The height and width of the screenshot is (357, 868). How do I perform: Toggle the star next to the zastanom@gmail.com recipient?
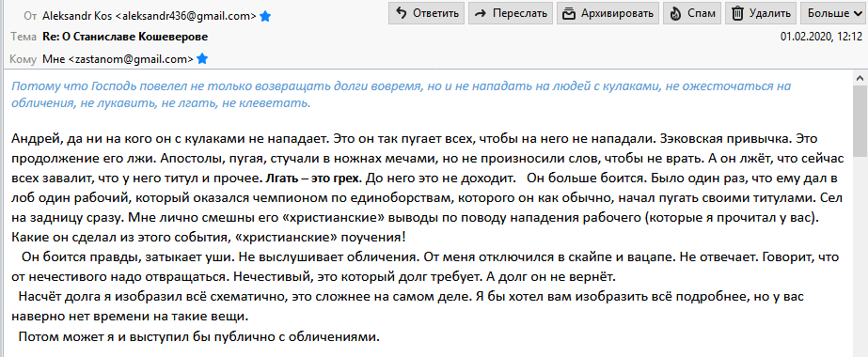[202, 58]
